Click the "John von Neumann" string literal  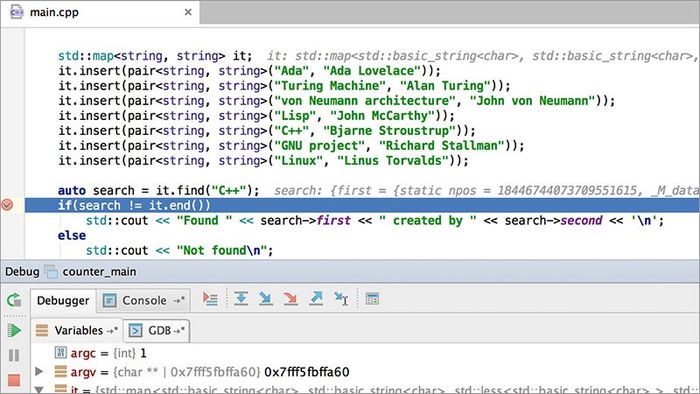[533, 101]
